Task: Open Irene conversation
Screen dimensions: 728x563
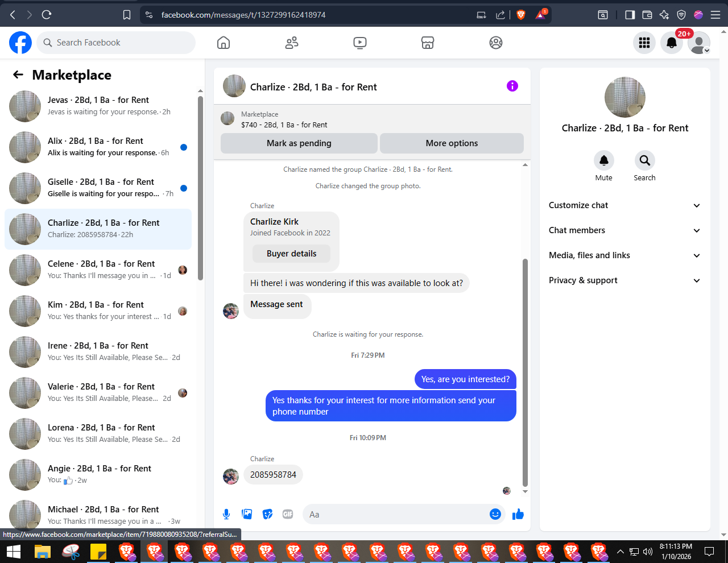Action: pyautogui.click(x=98, y=352)
